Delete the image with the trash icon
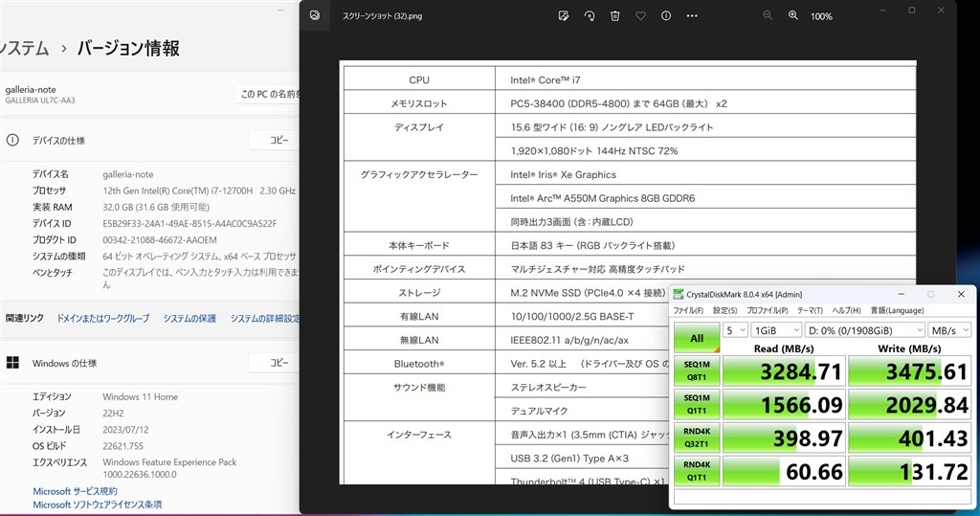 click(x=615, y=15)
